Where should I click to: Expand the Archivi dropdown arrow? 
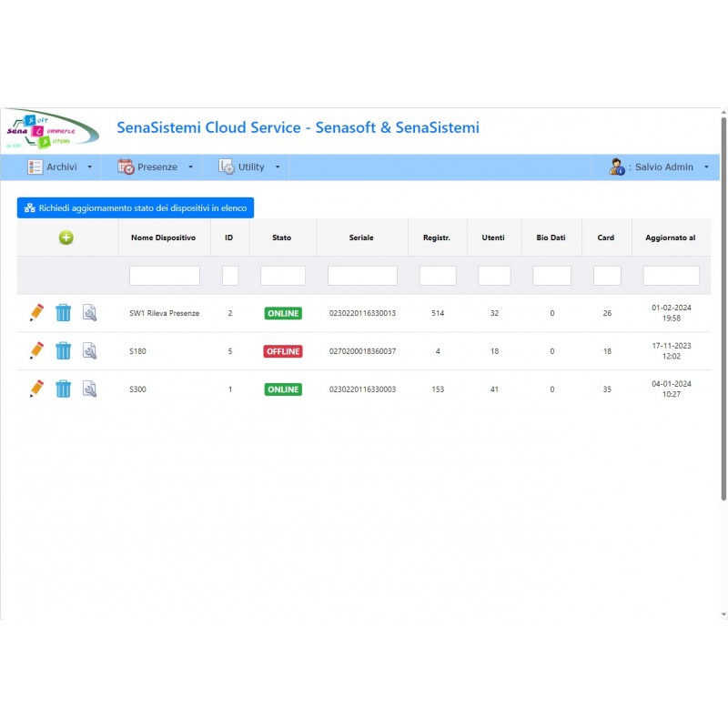click(x=89, y=167)
